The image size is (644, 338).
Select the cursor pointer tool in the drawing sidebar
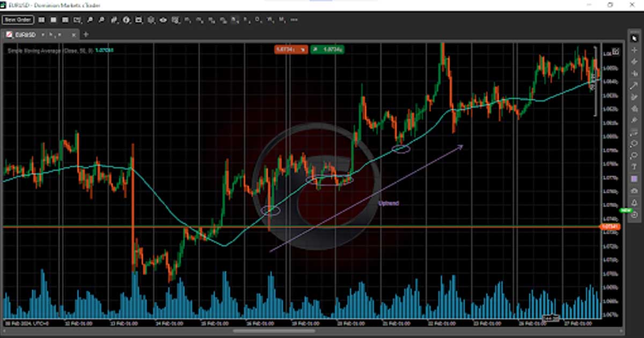(634, 38)
